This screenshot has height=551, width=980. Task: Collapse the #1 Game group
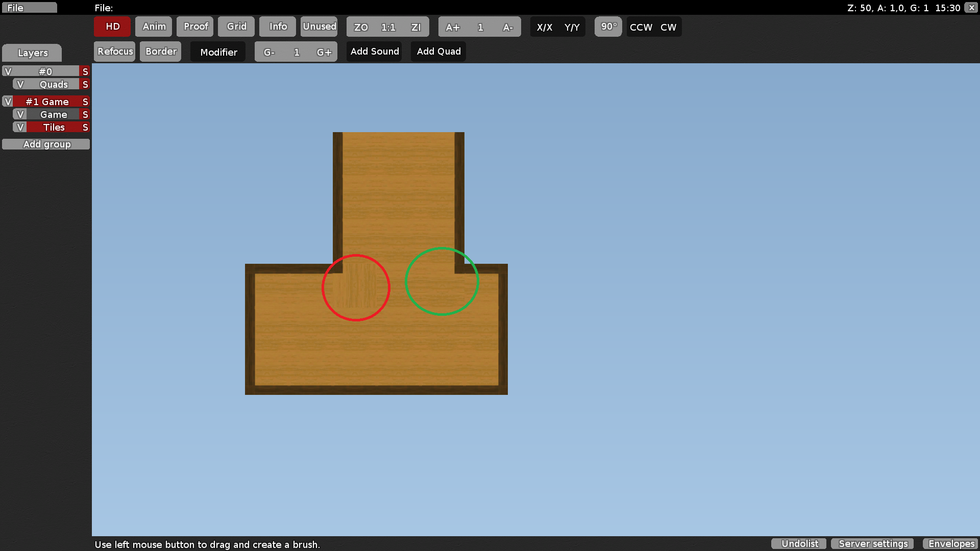(47, 102)
